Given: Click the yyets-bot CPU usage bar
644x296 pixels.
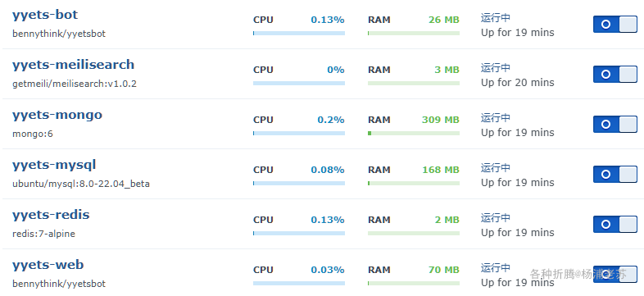Looking at the screenshot, I should [299, 34].
